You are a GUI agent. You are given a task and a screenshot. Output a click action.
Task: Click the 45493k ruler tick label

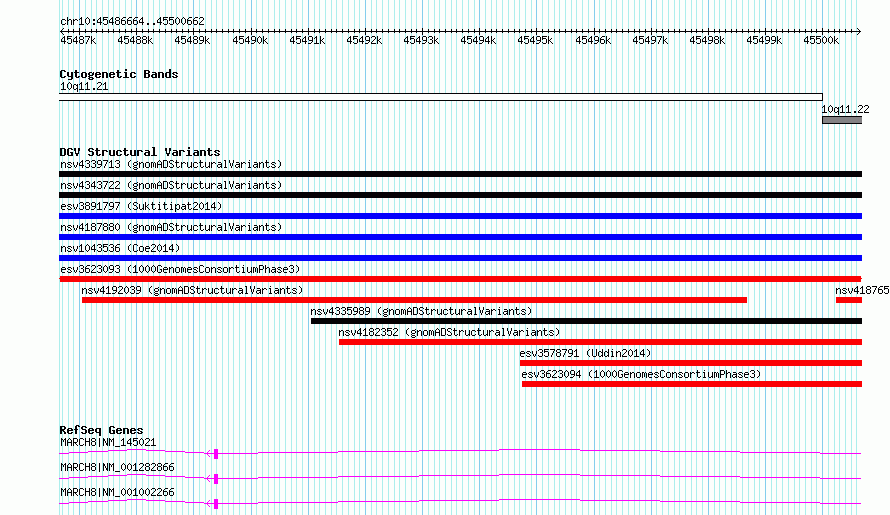tap(421, 40)
